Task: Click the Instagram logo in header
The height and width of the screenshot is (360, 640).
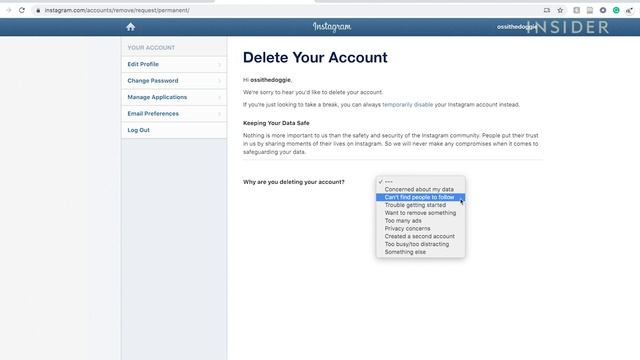Action: [x=332, y=27]
